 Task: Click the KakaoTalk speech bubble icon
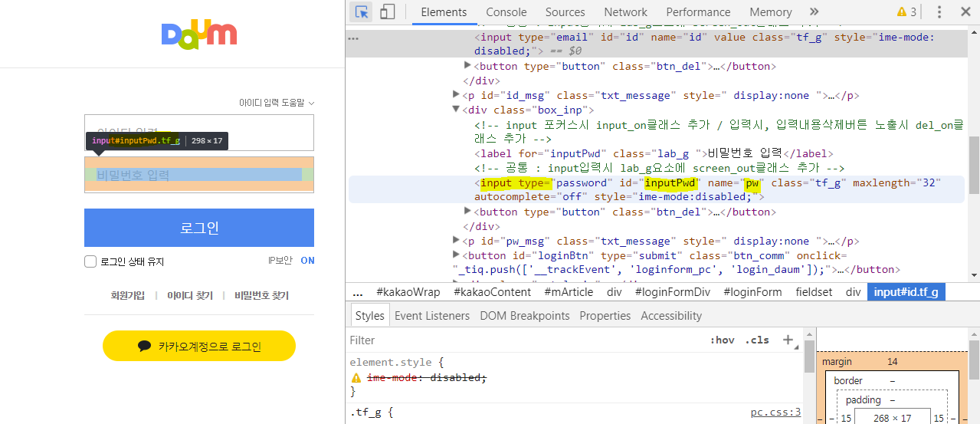coord(145,346)
